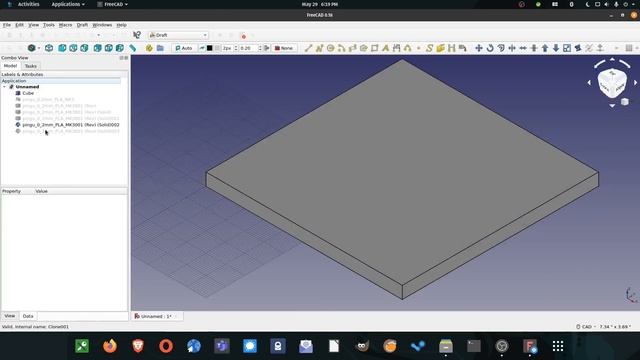Select the Draft Upgrade arrow tool
Viewport: 640px width, 360px height.
pos(545,48)
